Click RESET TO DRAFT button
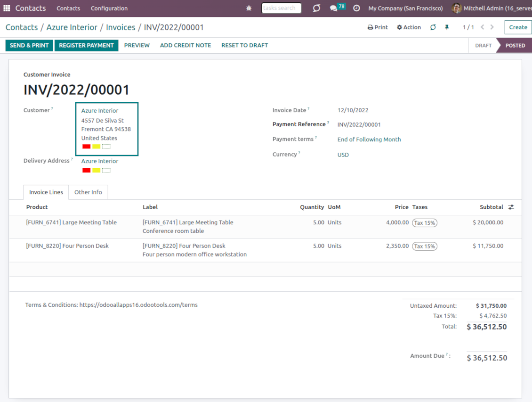 click(245, 46)
